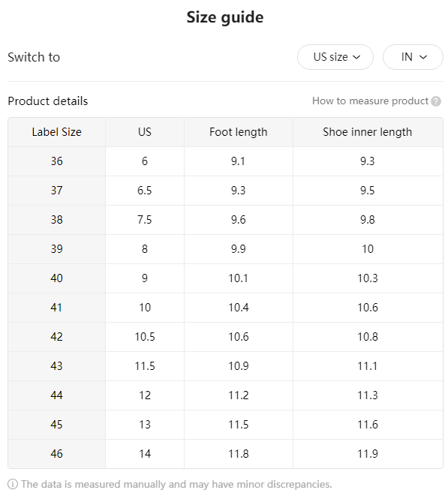Viewport: 448px width, 502px height.
Task: Click the Shoe inner length header
Action: (x=368, y=132)
